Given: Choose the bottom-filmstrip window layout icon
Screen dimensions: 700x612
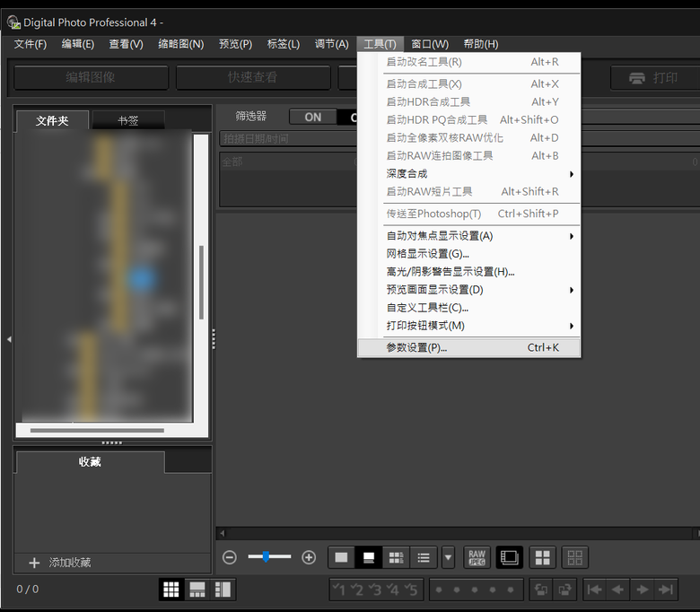Looking at the screenshot, I should (x=197, y=590).
